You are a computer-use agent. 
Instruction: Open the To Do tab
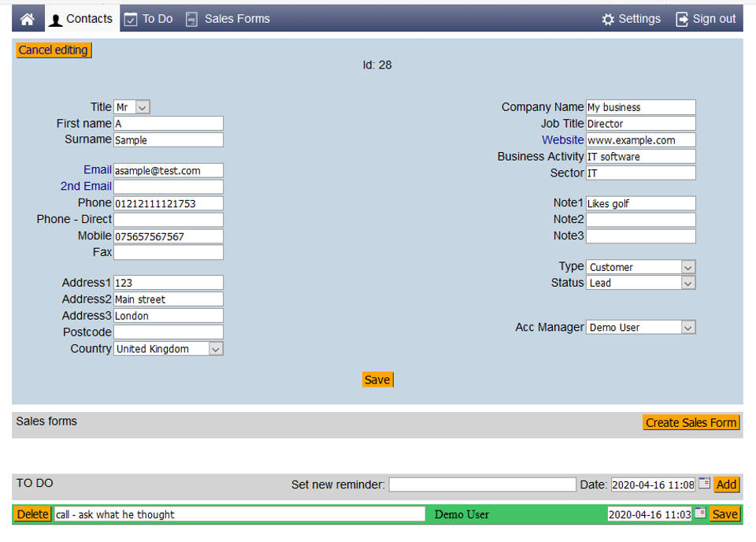click(149, 19)
